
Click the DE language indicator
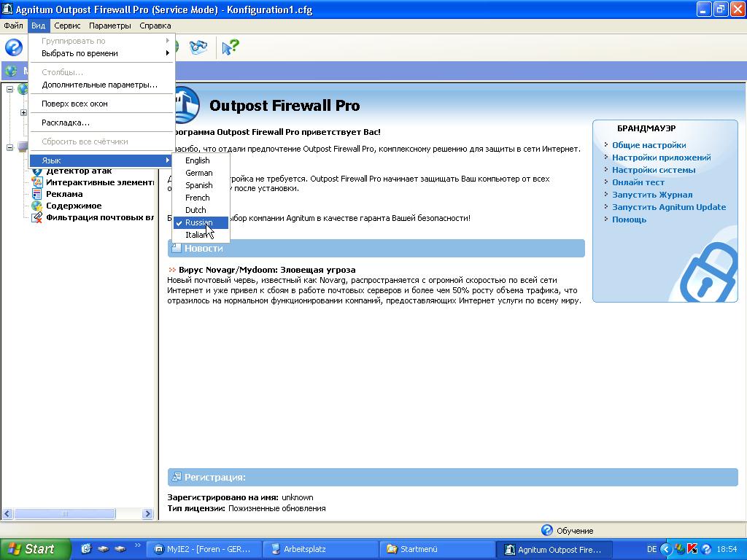[x=651, y=549]
